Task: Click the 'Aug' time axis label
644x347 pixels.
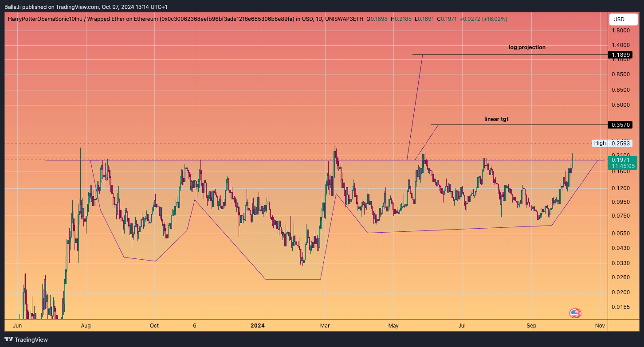Action: coord(86,326)
